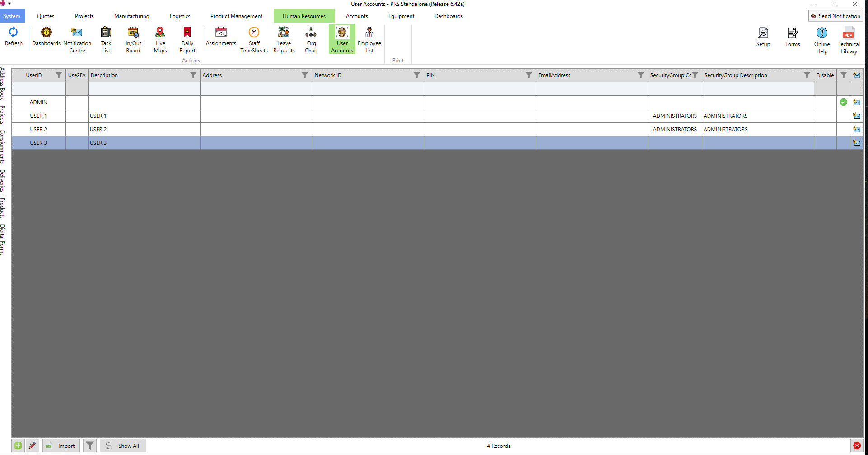Click the UserID filter row input
The image size is (868, 455).
(38, 89)
